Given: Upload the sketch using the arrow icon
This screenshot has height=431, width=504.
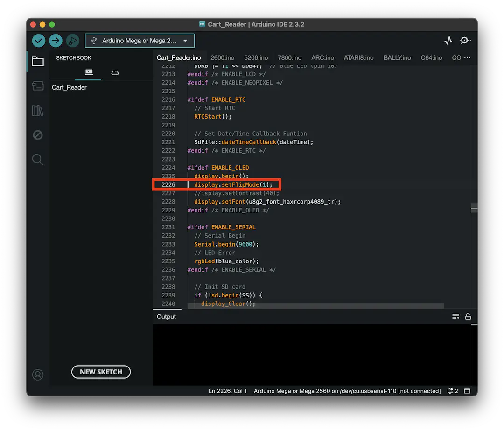Looking at the screenshot, I should click(56, 41).
